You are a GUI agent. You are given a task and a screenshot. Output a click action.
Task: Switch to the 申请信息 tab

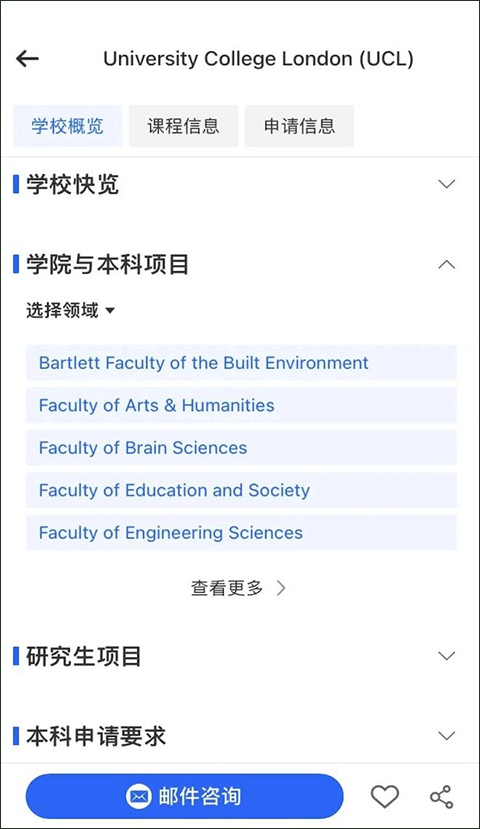[299, 126]
